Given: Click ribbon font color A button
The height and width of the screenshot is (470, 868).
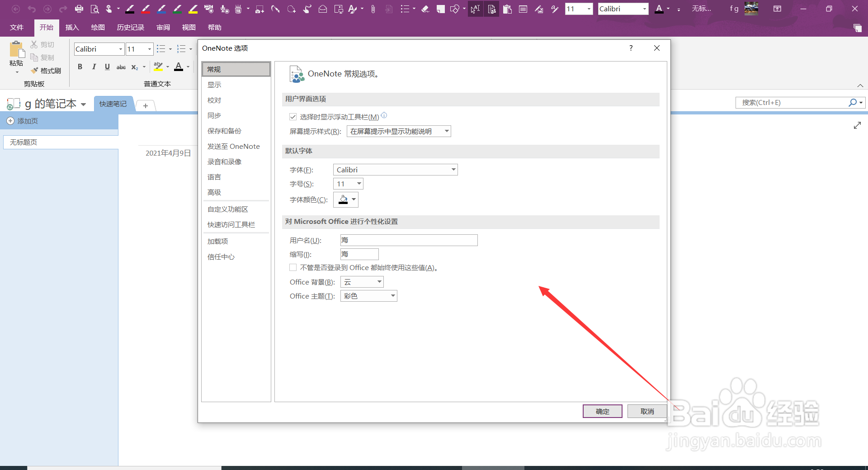Looking at the screenshot, I should pos(179,67).
